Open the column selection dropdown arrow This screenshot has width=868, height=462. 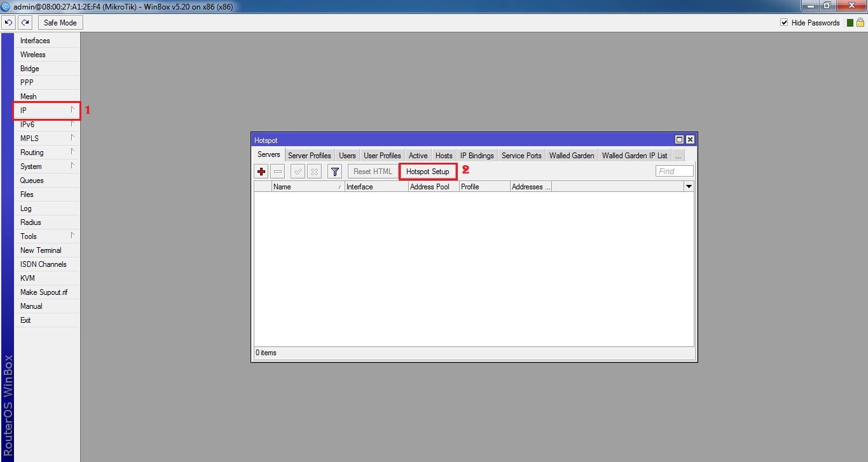[x=689, y=186]
